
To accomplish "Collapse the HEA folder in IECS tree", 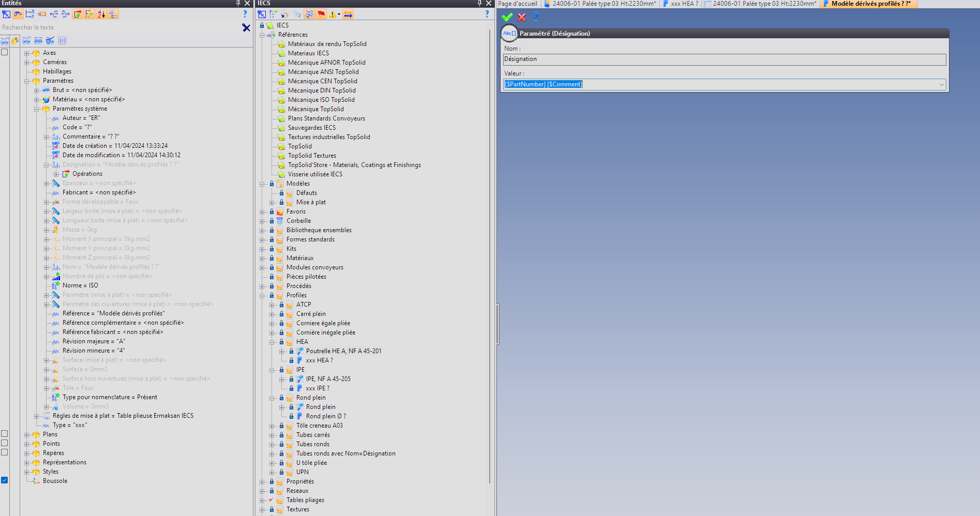I will pyautogui.click(x=272, y=342).
